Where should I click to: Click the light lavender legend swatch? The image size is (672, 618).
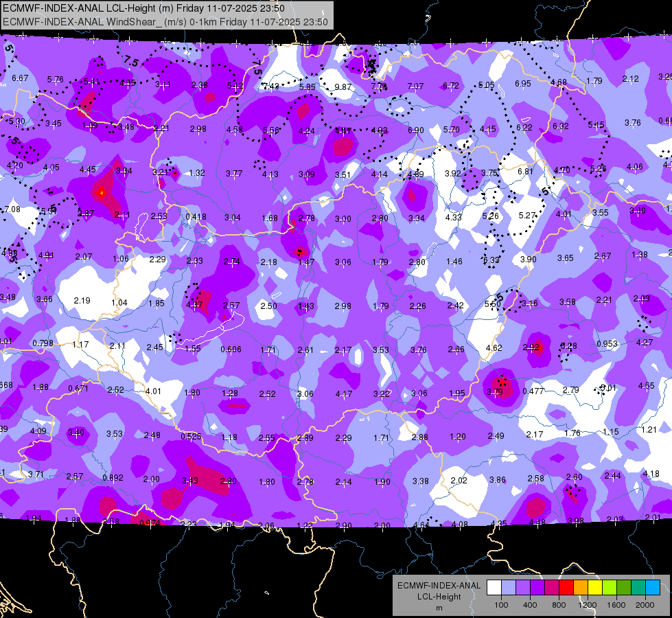509,588
